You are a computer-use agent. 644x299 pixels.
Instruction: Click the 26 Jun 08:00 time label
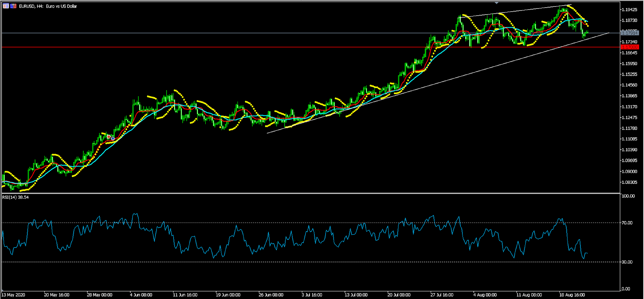click(271, 295)
